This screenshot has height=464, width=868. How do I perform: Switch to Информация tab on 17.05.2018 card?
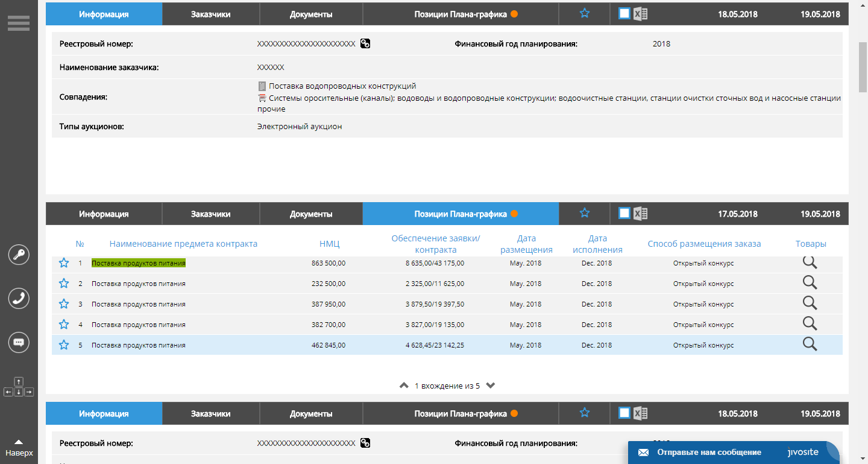pos(104,214)
